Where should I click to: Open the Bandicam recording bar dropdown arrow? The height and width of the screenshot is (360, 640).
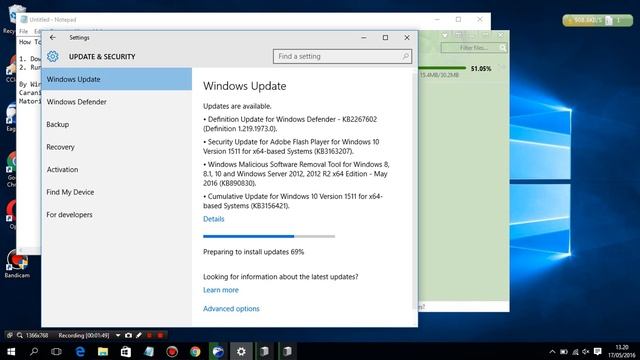(x=118, y=335)
